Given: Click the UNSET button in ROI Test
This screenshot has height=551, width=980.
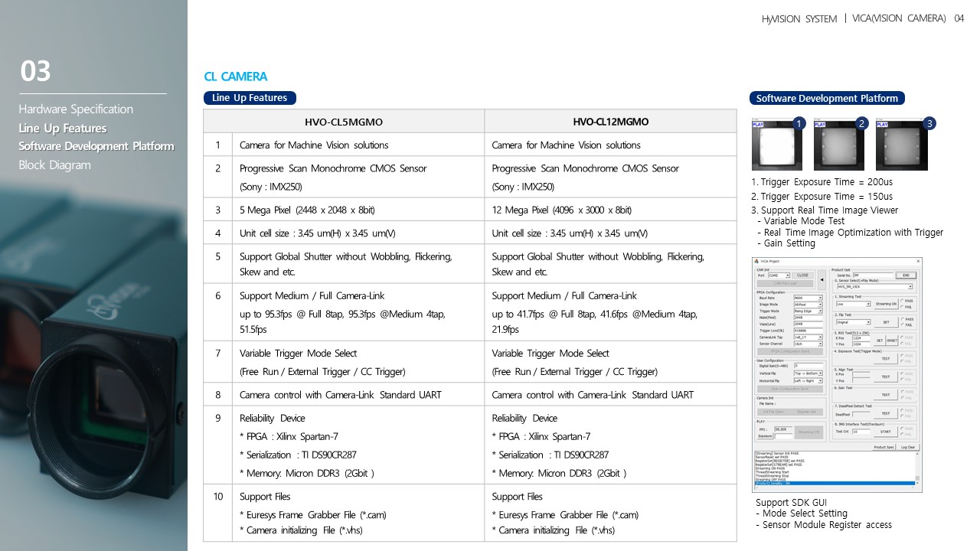Looking at the screenshot, I should [x=892, y=341].
